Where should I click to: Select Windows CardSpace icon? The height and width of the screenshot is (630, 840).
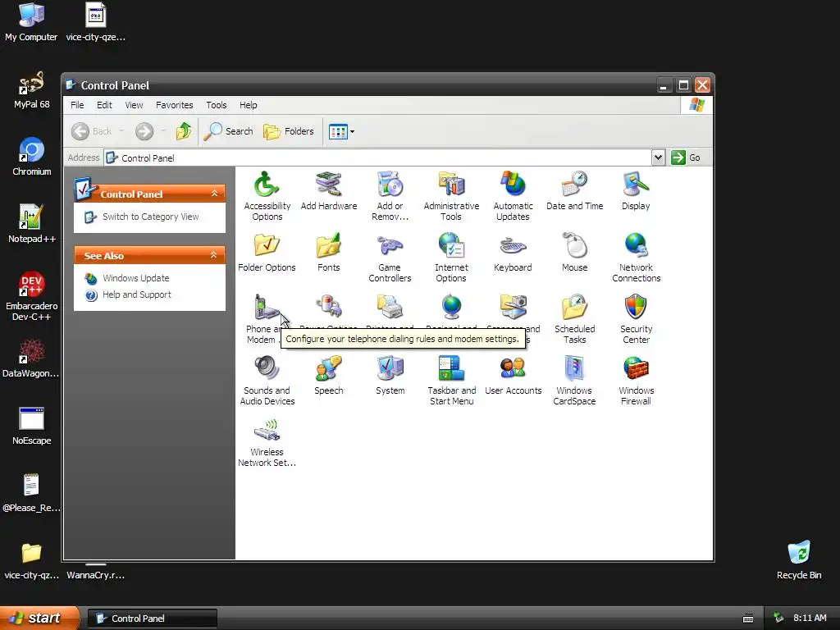click(x=574, y=369)
